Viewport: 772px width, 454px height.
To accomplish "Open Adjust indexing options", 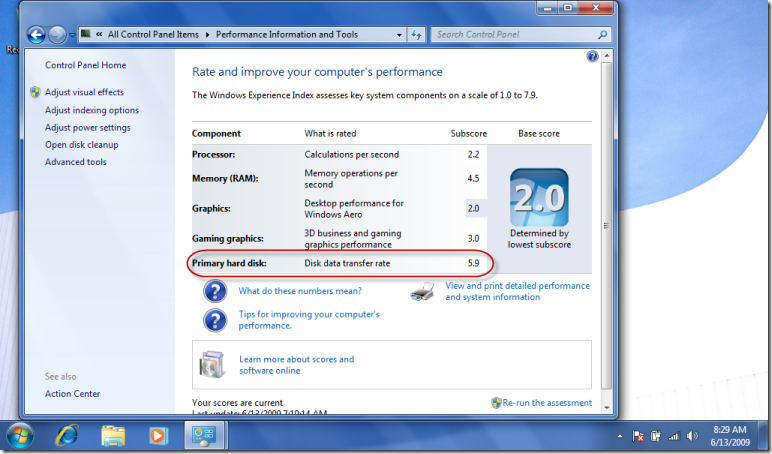I will (x=92, y=110).
